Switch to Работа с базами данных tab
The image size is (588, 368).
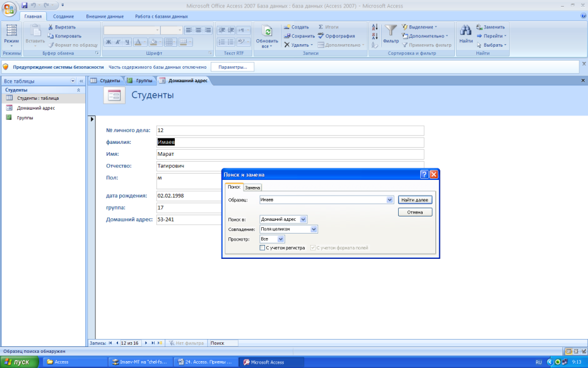(x=162, y=16)
